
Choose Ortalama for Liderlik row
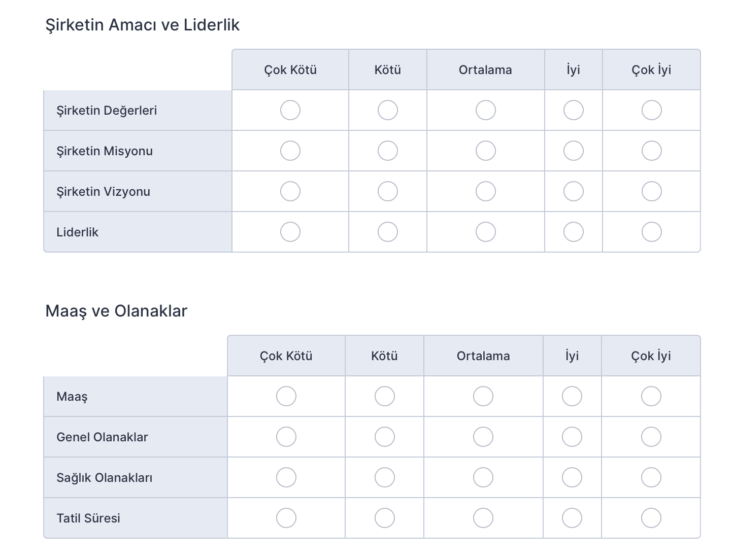click(485, 232)
